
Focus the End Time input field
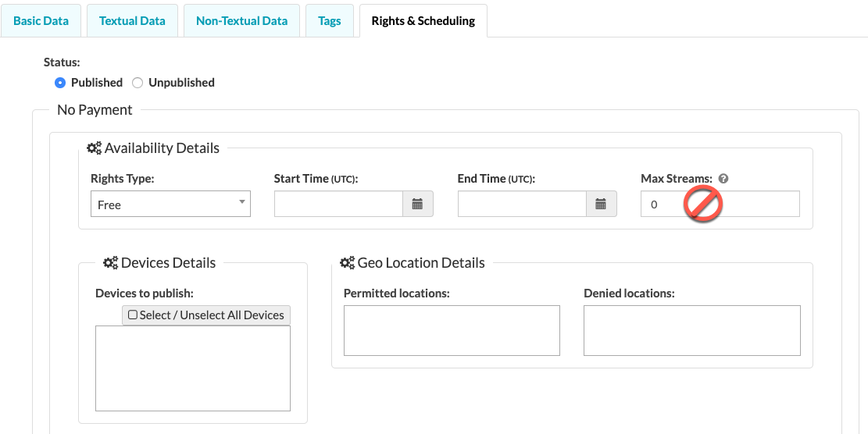(522, 204)
